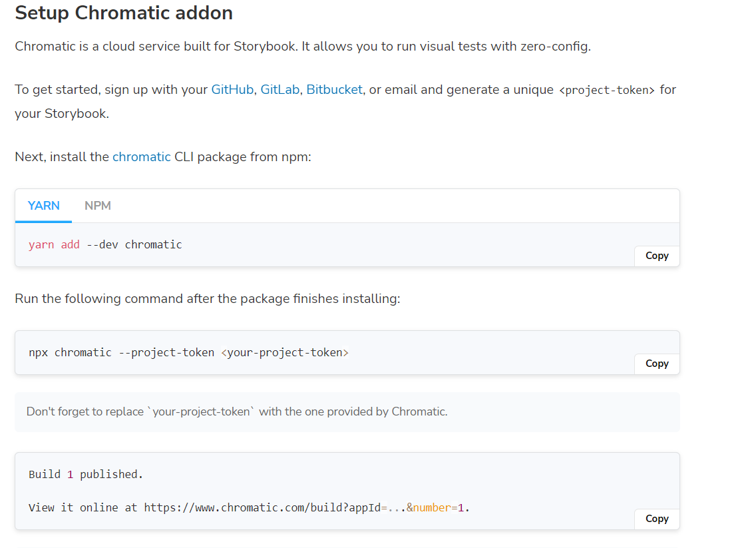This screenshot has width=756, height=548.
Task: Switch to the NPM tab
Action: click(x=98, y=206)
